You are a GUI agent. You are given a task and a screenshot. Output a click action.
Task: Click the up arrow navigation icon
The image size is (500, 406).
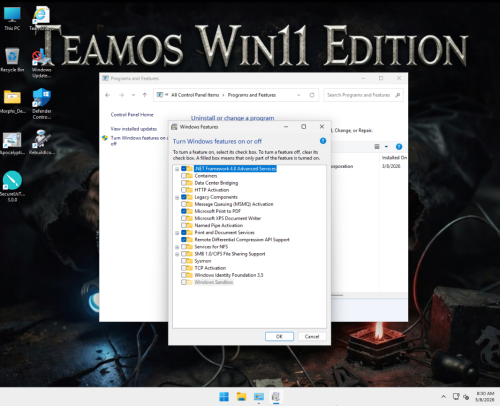point(145,95)
